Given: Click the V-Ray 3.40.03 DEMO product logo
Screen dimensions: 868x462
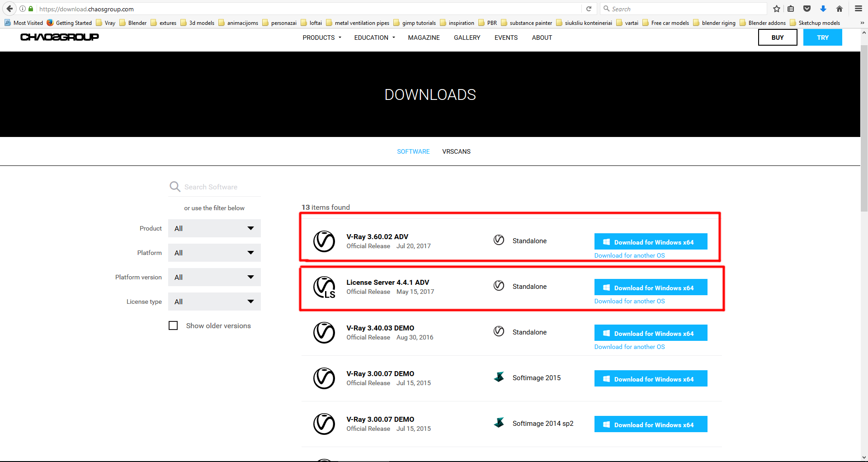Looking at the screenshot, I should 324,333.
